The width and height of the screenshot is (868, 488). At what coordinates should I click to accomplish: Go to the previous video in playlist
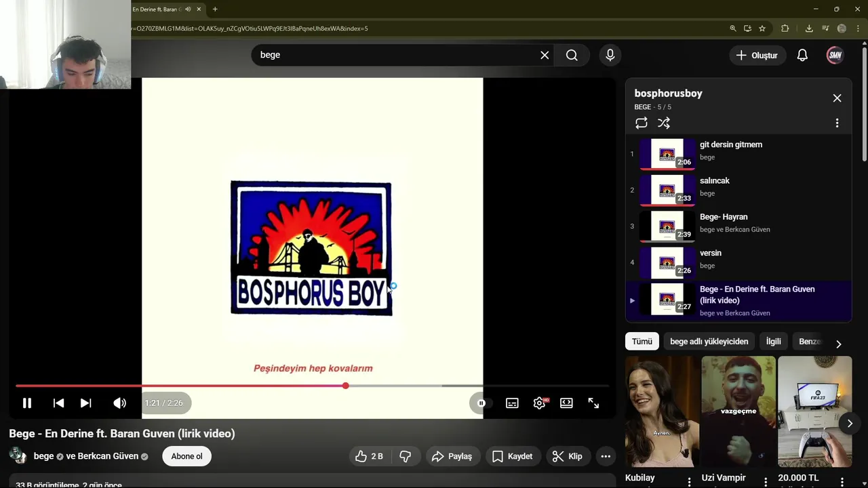[58, 403]
